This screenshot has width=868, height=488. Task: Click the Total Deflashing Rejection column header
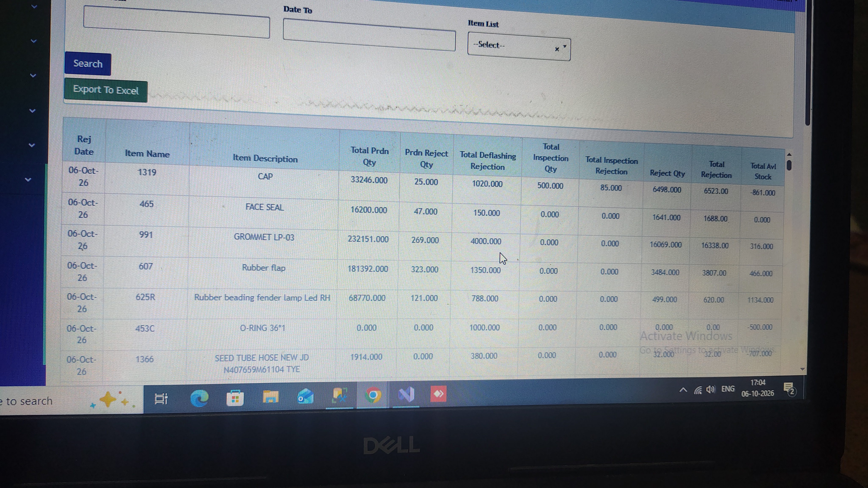[x=488, y=161]
